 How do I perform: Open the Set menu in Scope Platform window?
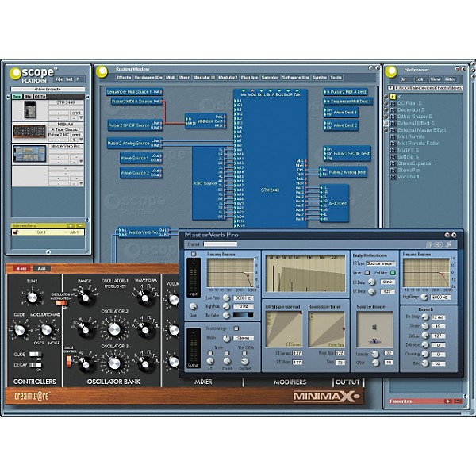[x=69, y=79]
